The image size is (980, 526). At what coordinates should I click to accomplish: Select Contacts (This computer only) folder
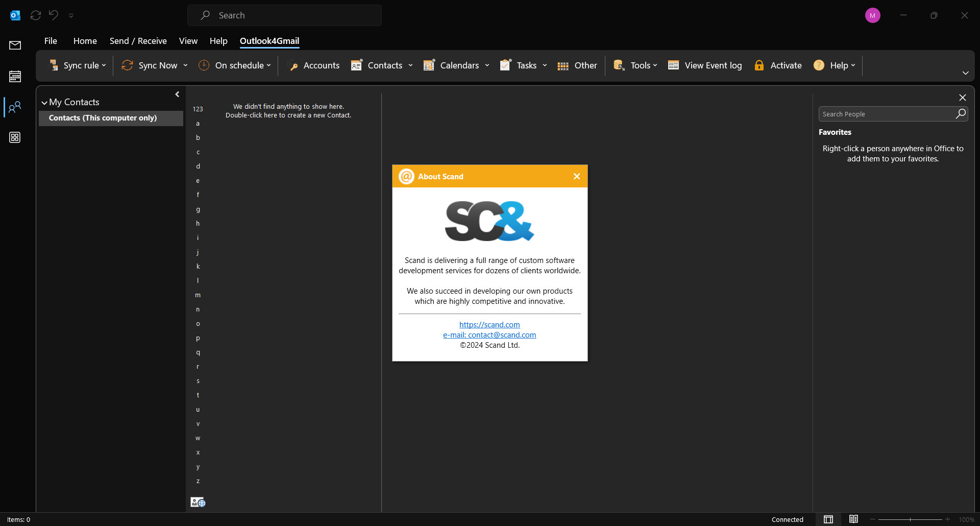(x=111, y=118)
